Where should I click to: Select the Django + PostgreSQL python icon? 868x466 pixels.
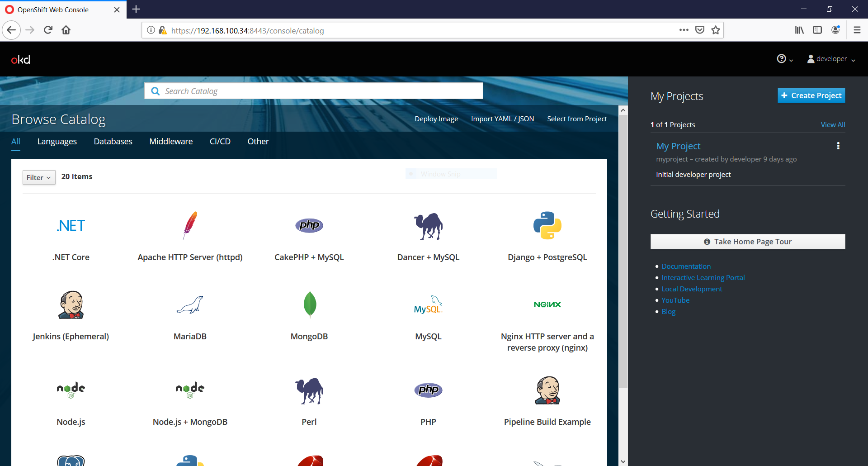click(x=547, y=225)
